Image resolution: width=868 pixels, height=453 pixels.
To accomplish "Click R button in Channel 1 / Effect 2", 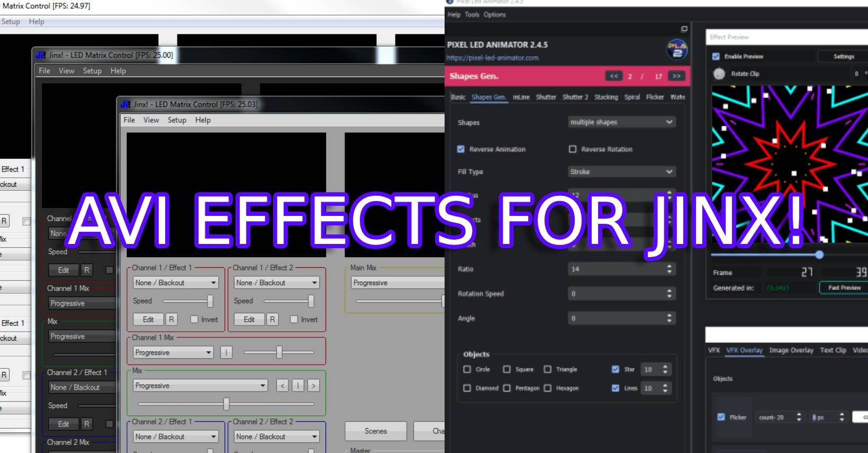I will coord(272,319).
